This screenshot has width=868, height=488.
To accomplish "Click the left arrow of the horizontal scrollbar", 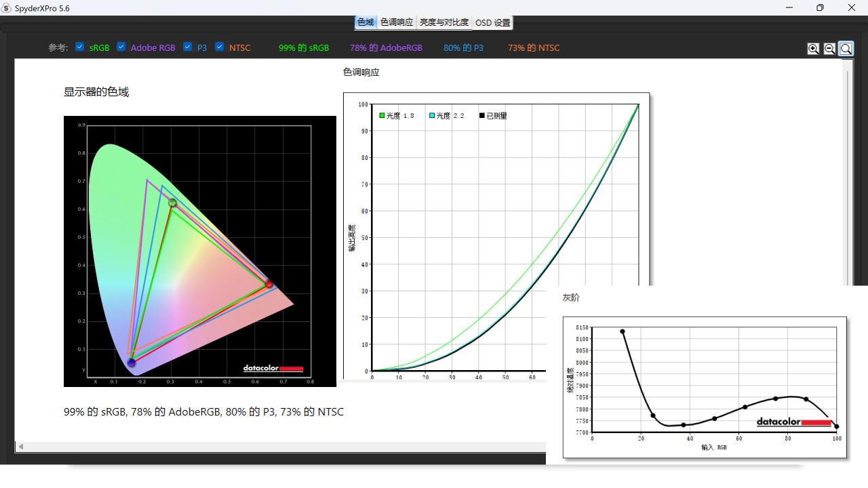I will pos(21,447).
